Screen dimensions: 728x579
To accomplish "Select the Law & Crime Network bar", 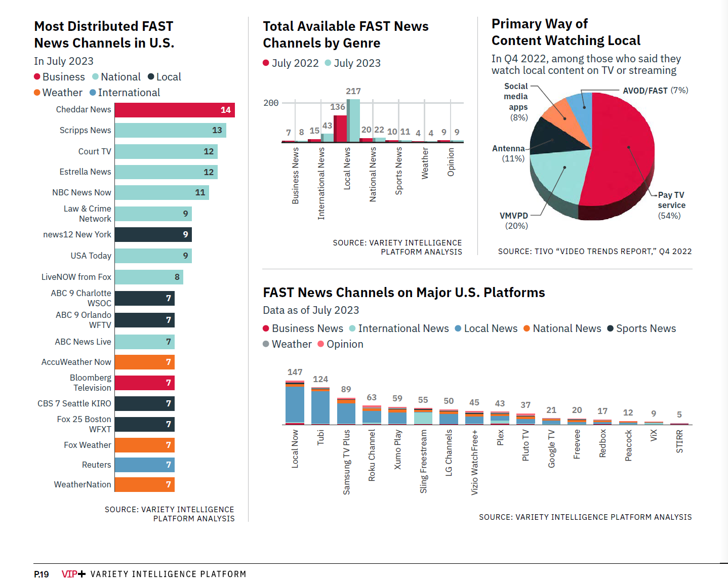I will tap(153, 214).
